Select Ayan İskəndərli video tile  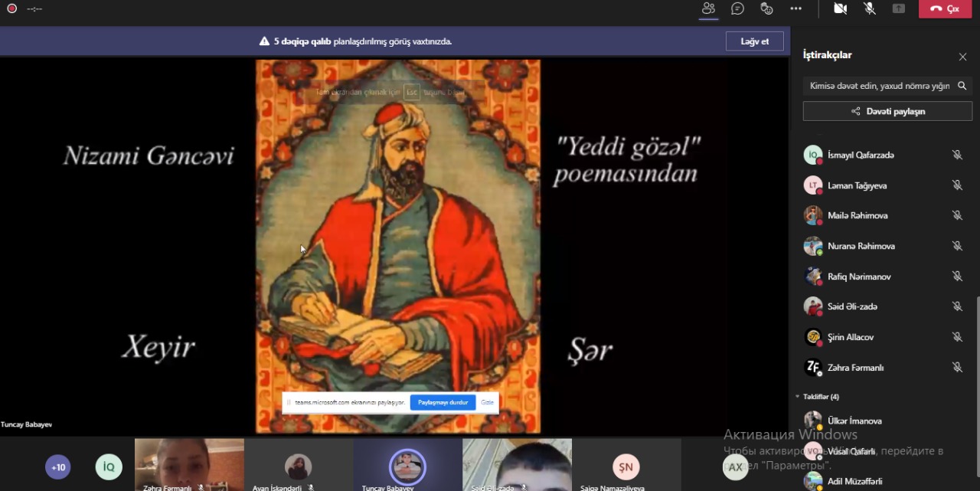click(x=299, y=465)
